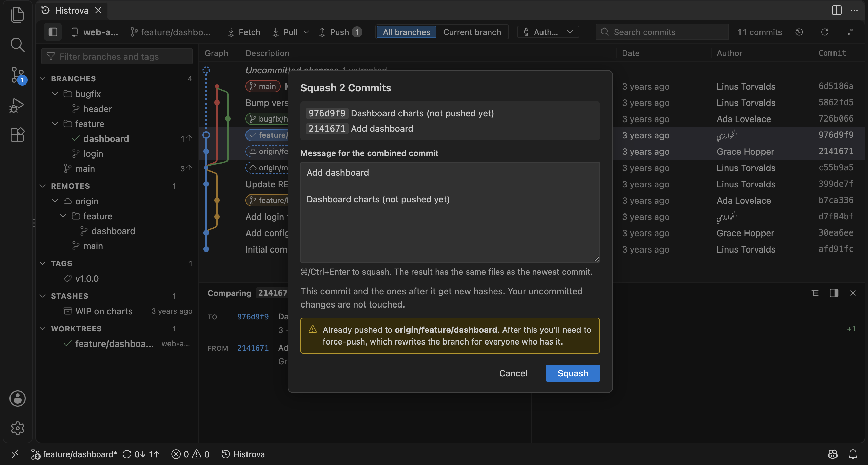Open the Run and Debug view
The width and height of the screenshot is (868, 465).
17,105
